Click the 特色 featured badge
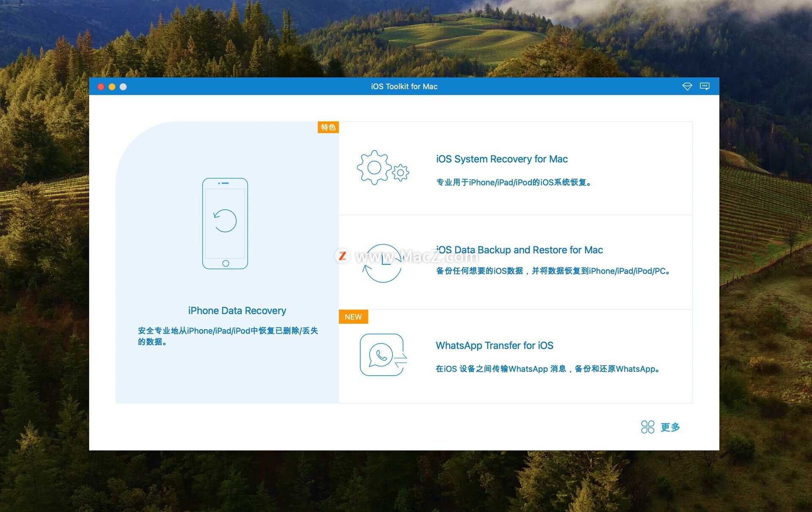The height and width of the screenshot is (512, 812). coord(328,127)
